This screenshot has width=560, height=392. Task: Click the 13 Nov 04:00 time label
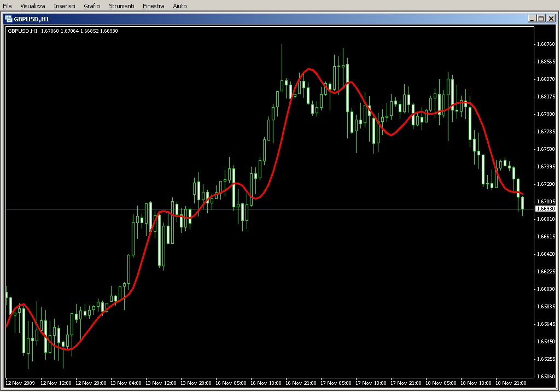(126, 383)
